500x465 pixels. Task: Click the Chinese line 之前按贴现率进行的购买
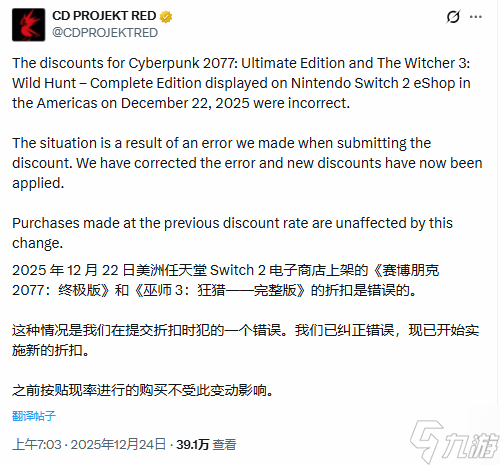pyautogui.click(x=143, y=390)
